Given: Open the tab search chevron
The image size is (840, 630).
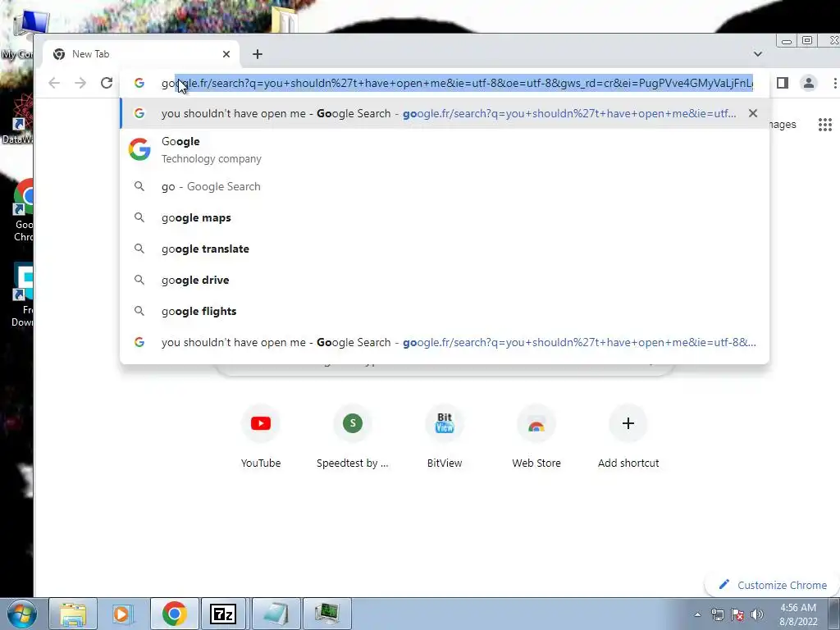Looking at the screenshot, I should pyautogui.click(x=757, y=53).
